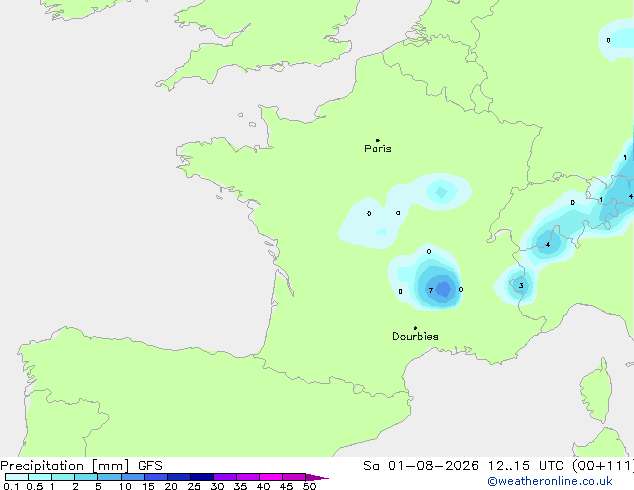This screenshot has width=634, height=490.
Task: Pick the 20–25 mm legend swatch
Action: coord(179,477)
